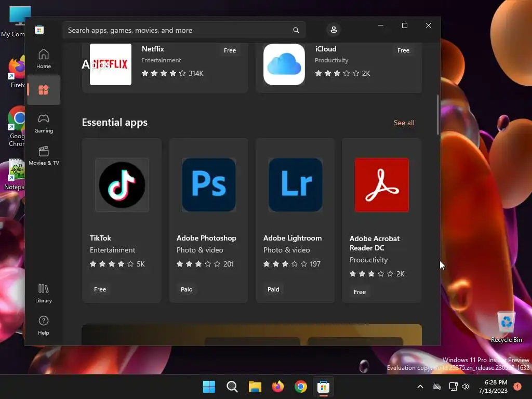Open the taskbar clock and date
The width and height of the screenshot is (532, 399).
click(493, 387)
